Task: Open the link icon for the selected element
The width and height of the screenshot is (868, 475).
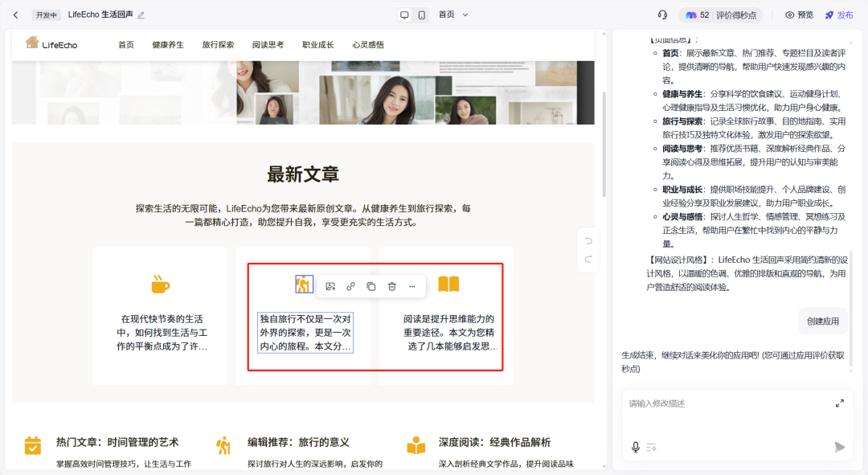Action: [x=351, y=285]
